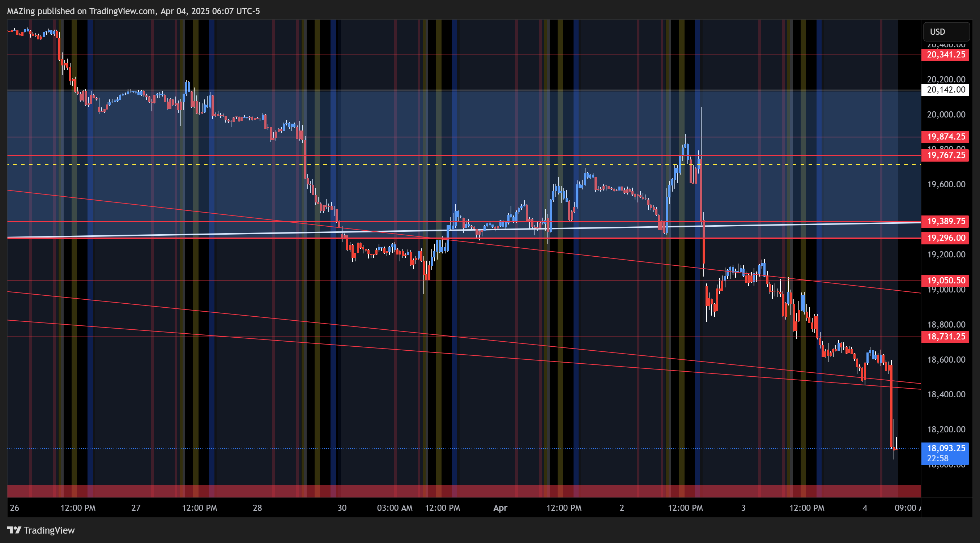Click the 18,600.00 price axis tick
The width and height of the screenshot is (980, 543).
click(946, 359)
